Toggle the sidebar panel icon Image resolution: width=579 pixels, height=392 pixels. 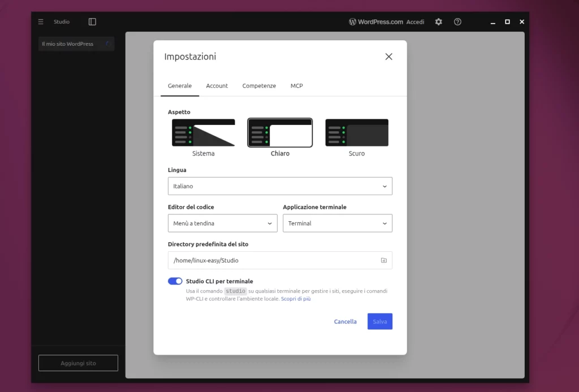tap(92, 22)
